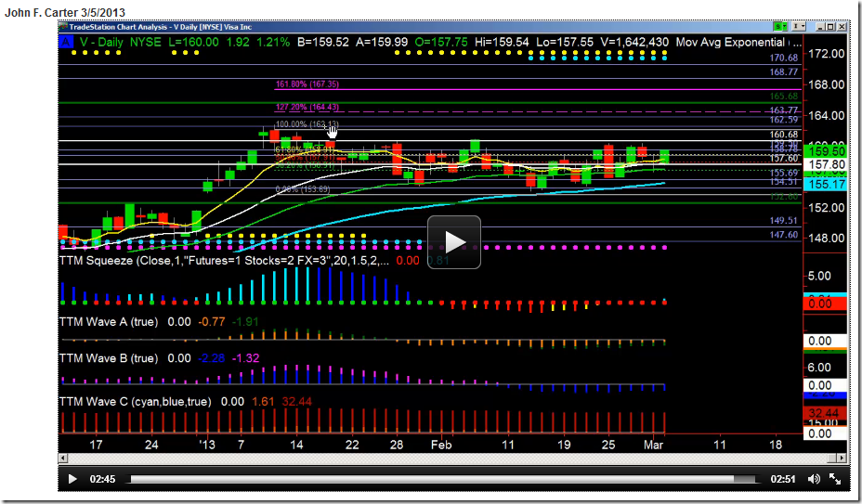Click the '161.80% (167.35)' Fibonacci label
862x504 pixels.
click(x=307, y=84)
